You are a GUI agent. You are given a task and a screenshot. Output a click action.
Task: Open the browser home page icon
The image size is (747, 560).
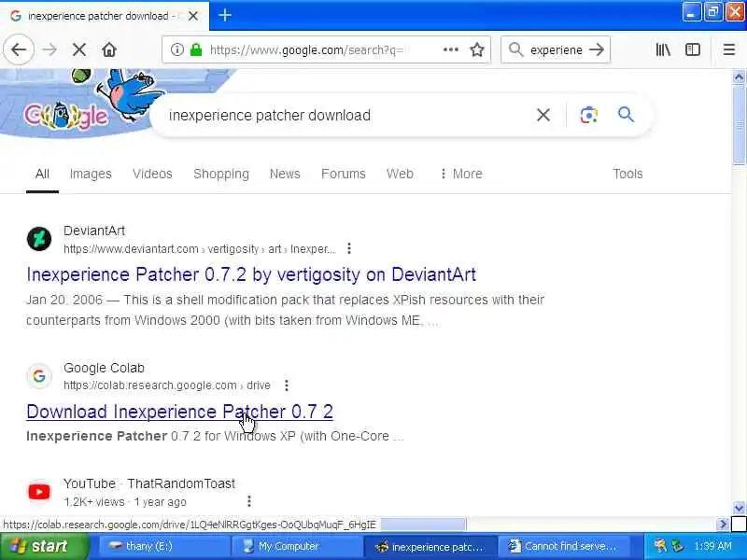pos(109,49)
